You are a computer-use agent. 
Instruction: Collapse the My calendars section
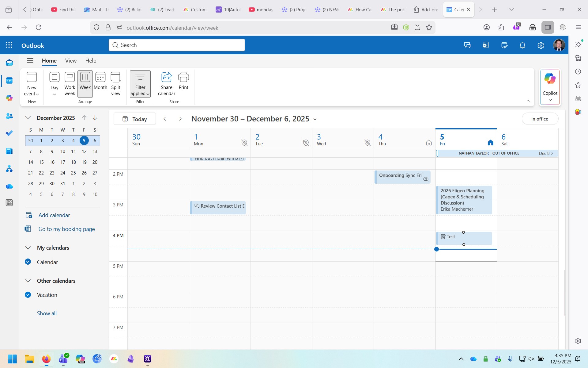[x=28, y=247]
